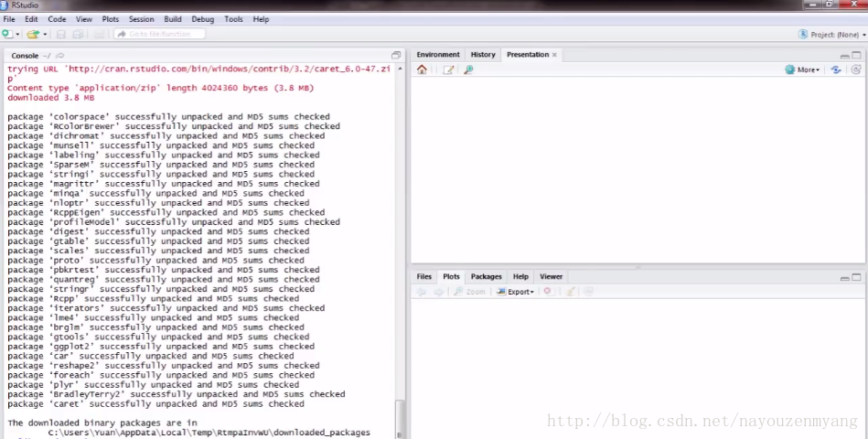Focus the Go to file/function search box

(159, 34)
